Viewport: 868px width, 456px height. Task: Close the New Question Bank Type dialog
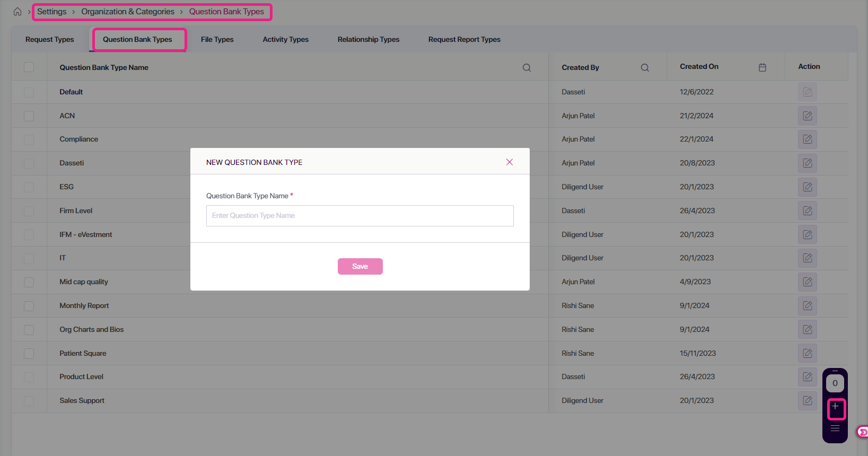(x=510, y=162)
